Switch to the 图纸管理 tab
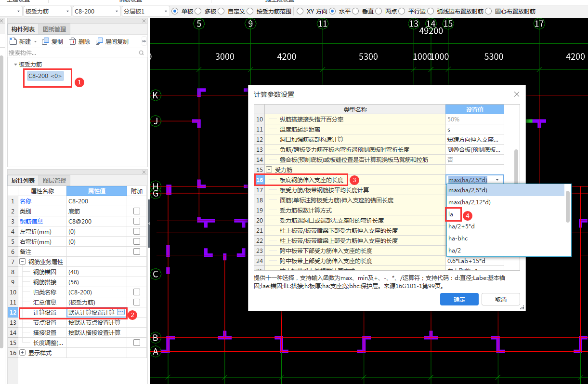Image resolution: width=588 pixels, height=384 pixels. [x=54, y=29]
